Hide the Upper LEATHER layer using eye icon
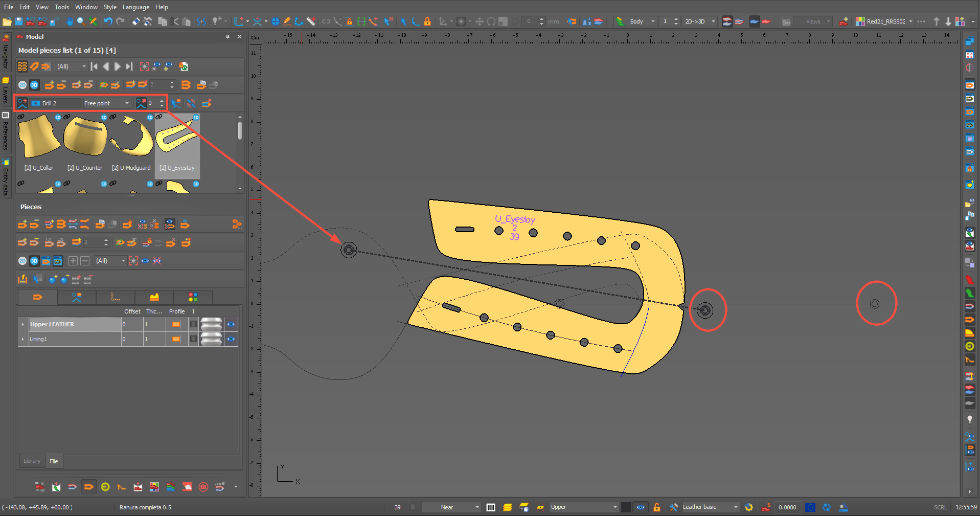 coord(231,324)
